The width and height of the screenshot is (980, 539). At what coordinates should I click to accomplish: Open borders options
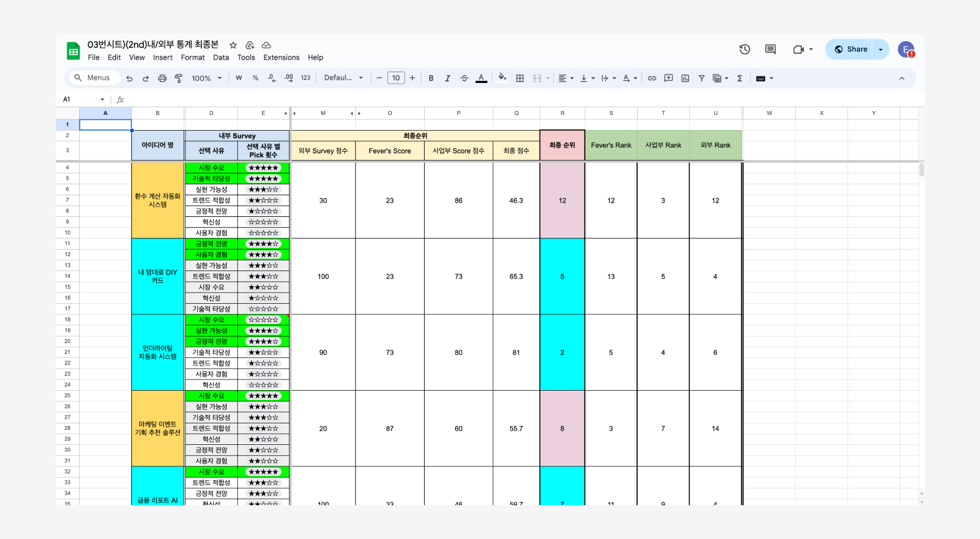(x=520, y=78)
